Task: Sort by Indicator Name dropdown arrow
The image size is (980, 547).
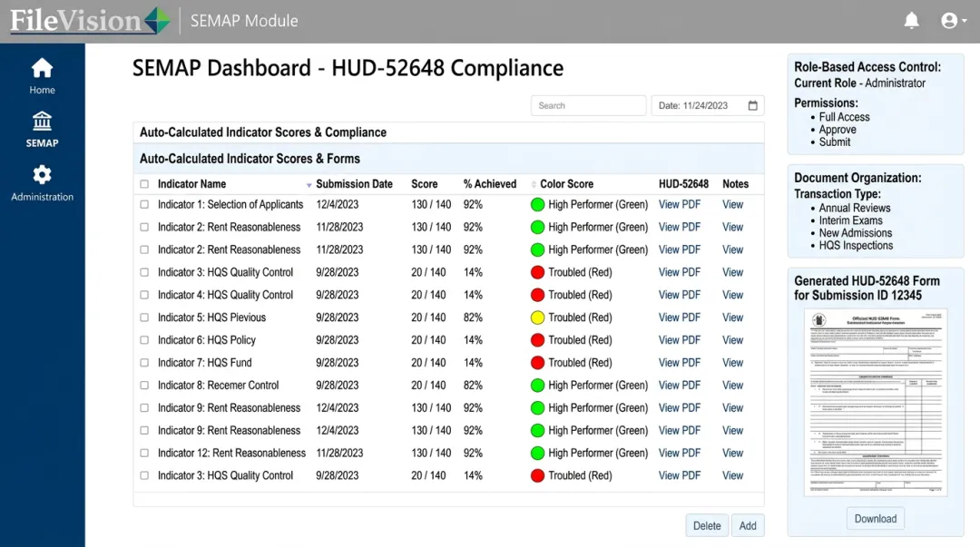Action: tap(309, 185)
